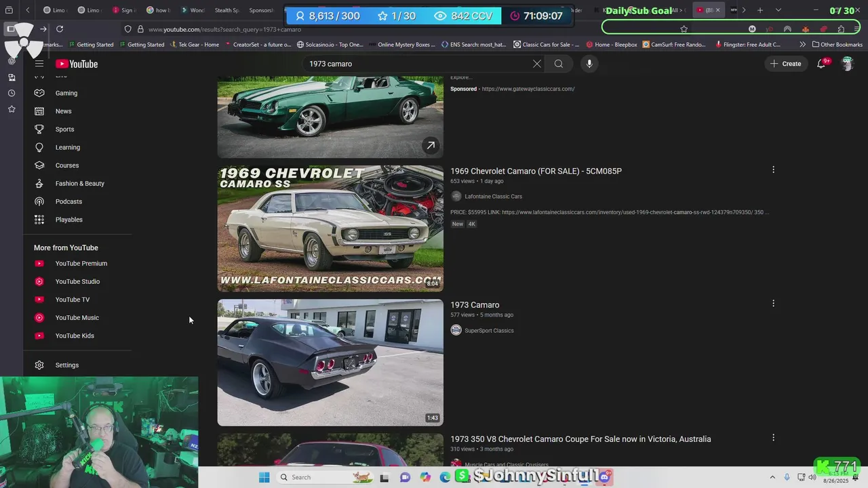868x488 pixels.
Task: Click the grey 1973 Camaro video thumbnail
Action: click(330, 363)
